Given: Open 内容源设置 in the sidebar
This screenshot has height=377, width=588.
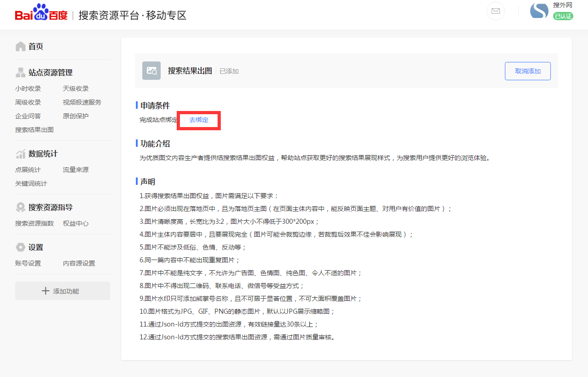Looking at the screenshot, I should pyautogui.click(x=79, y=263).
